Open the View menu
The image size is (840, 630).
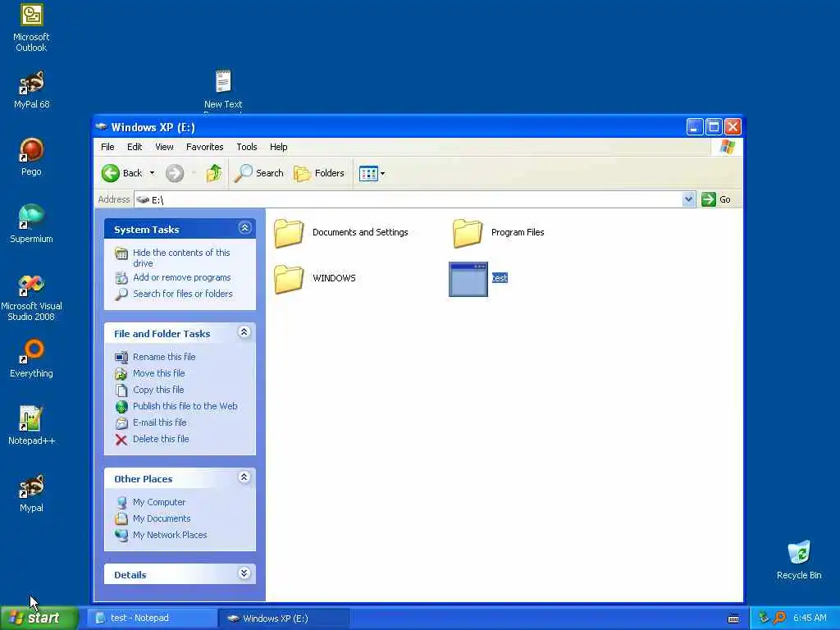pos(164,147)
